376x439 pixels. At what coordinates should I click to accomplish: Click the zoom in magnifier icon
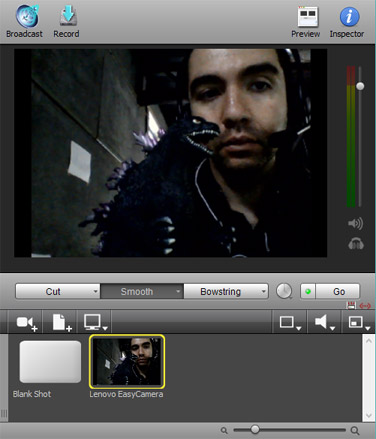(x=355, y=431)
